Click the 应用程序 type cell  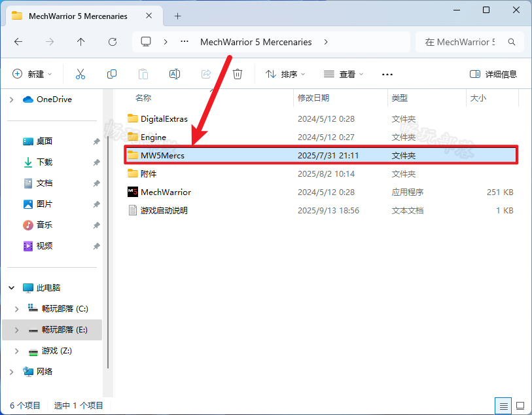pos(408,192)
